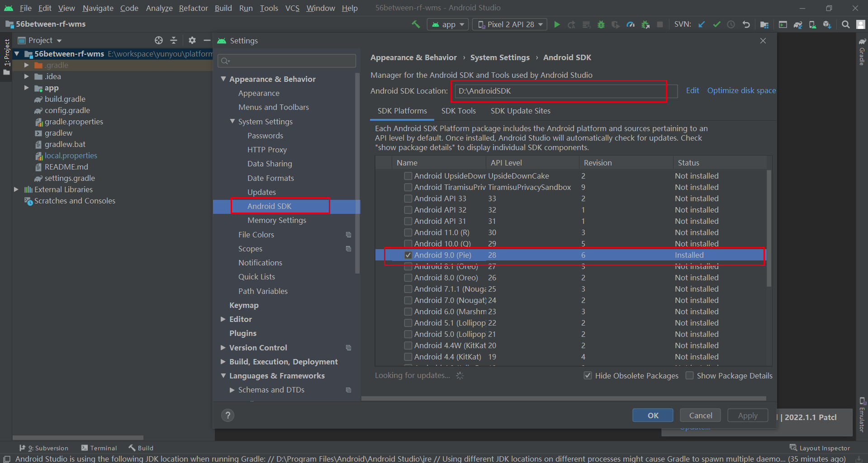Click Sync Project with Gradle Files icon
Screen dimensions: 868x463
coord(798,24)
